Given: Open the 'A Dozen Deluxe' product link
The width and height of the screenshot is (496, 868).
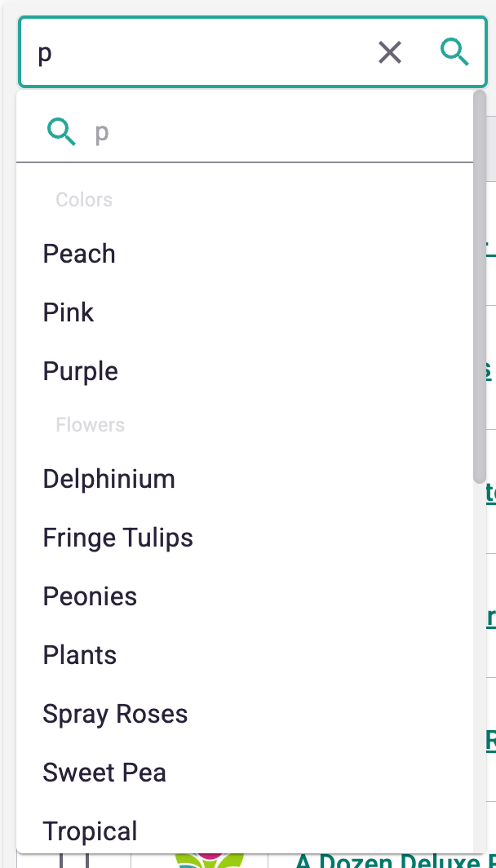Looking at the screenshot, I should 395,861.
